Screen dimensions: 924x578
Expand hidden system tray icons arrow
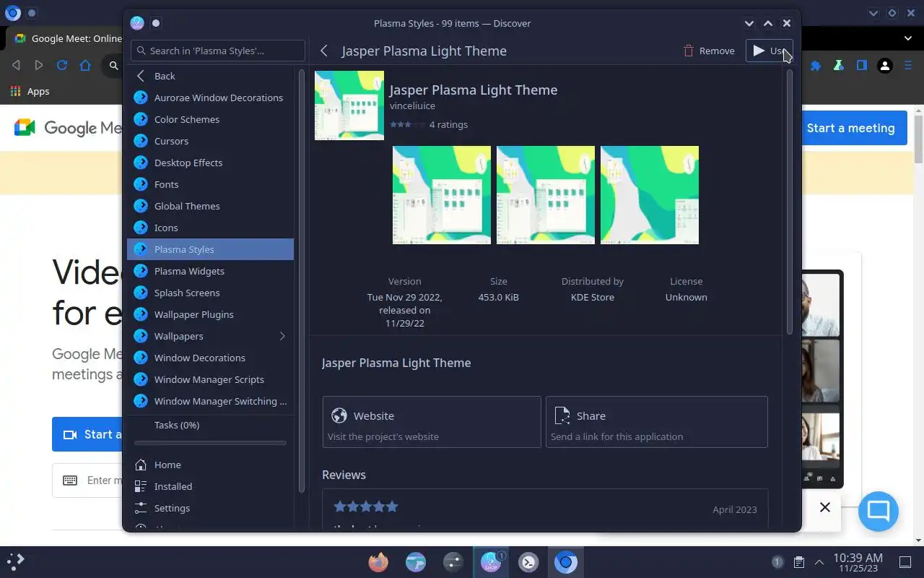click(819, 561)
